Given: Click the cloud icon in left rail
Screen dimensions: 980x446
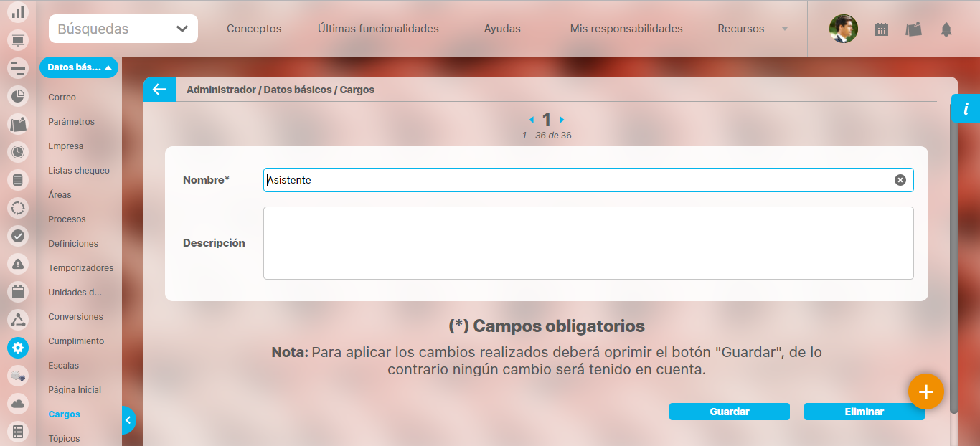Looking at the screenshot, I should coord(18,404).
